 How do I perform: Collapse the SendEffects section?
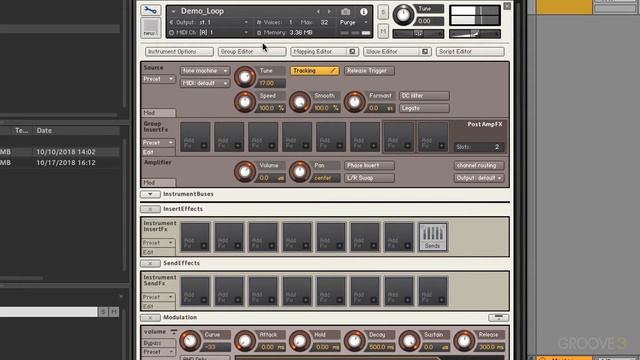coord(150,263)
